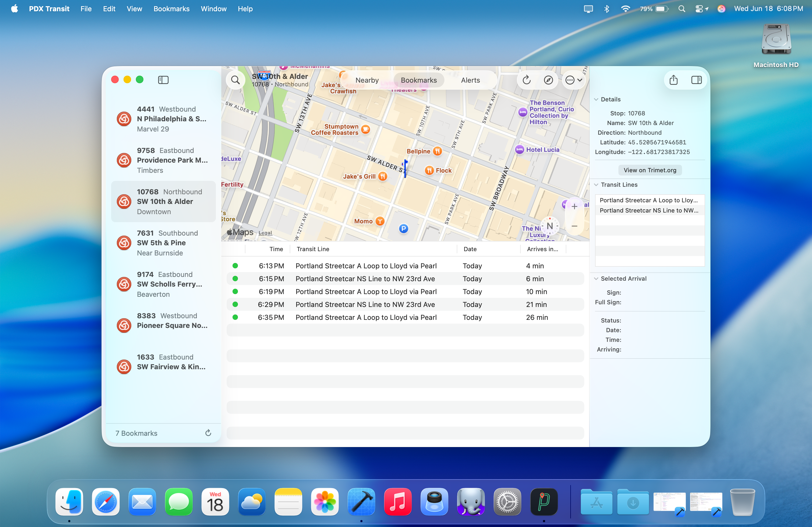Select bookmark 10768 SW 10th & Alder
The height and width of the screenshot is (527, 812).
(x=164, y=202)
